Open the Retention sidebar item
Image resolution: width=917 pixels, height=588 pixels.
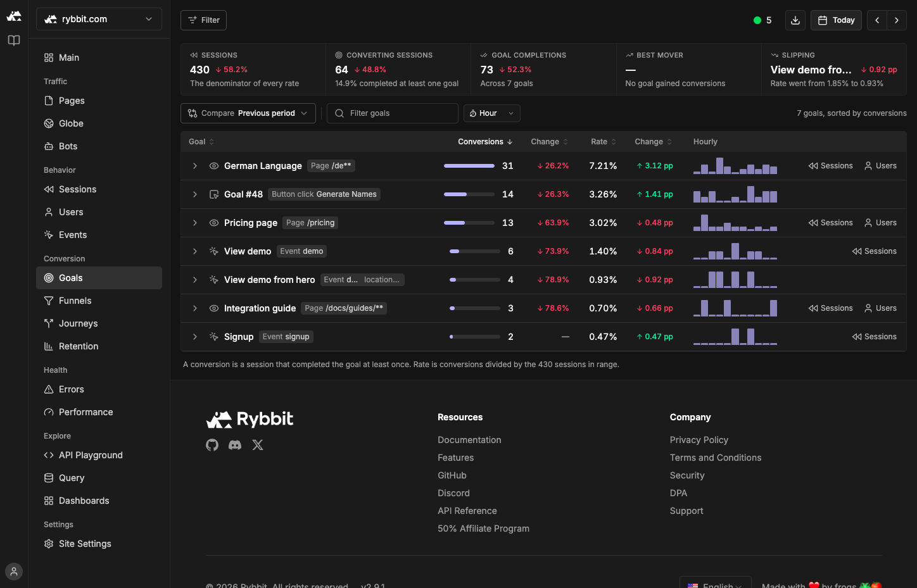[99, 346]
